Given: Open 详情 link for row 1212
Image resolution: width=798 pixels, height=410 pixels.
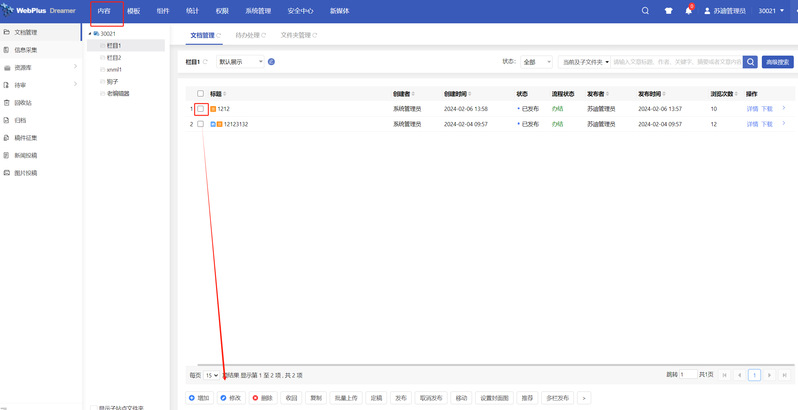Looking at the screenshot, I should [x=752, y=109].
